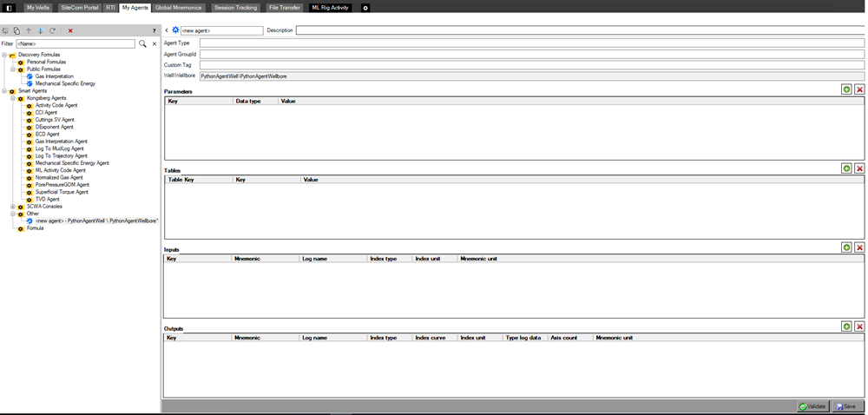Open the RTI tab
868x415 pixels.
click(x=110, y=8)
